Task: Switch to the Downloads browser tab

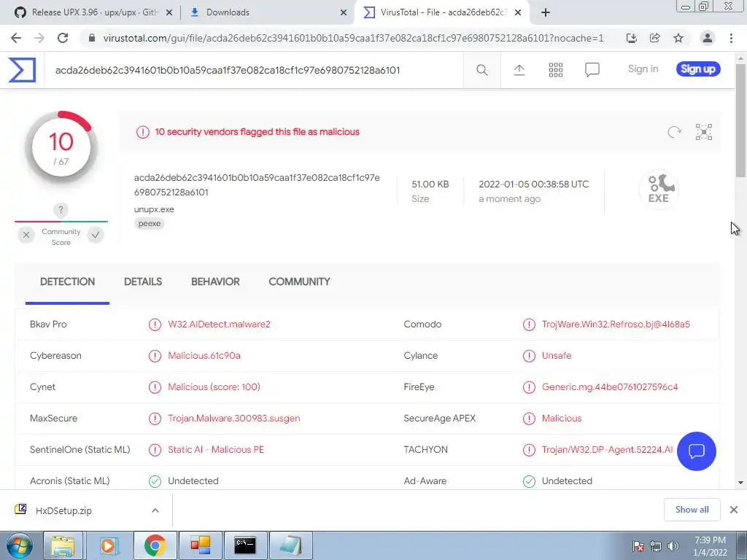Action: (x=267, y=12)
